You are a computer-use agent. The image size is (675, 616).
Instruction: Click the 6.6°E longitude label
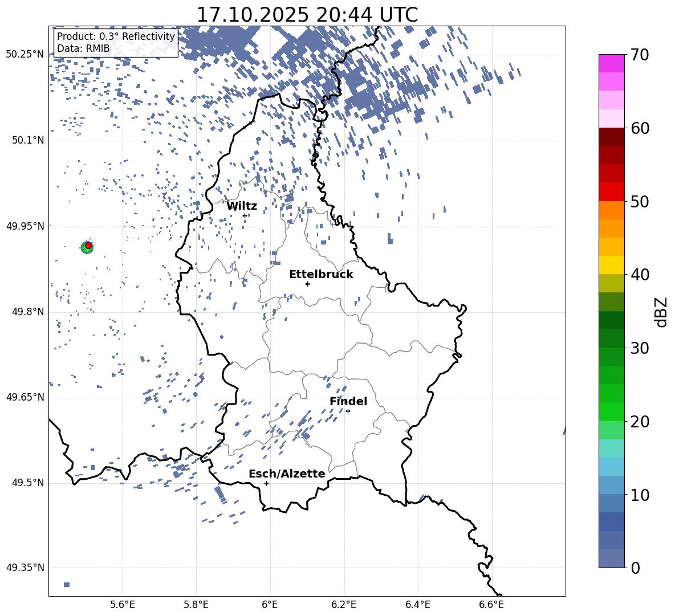tap(491, 605)
